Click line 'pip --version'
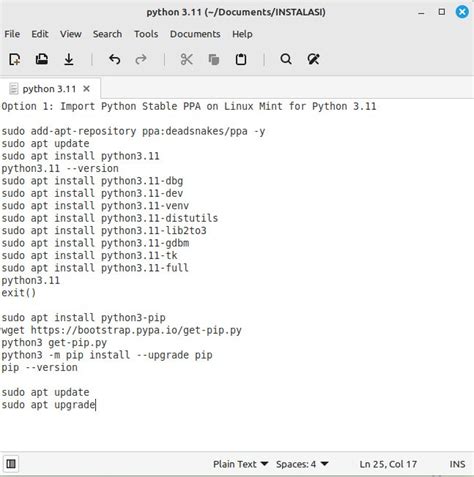 point(39,368)
